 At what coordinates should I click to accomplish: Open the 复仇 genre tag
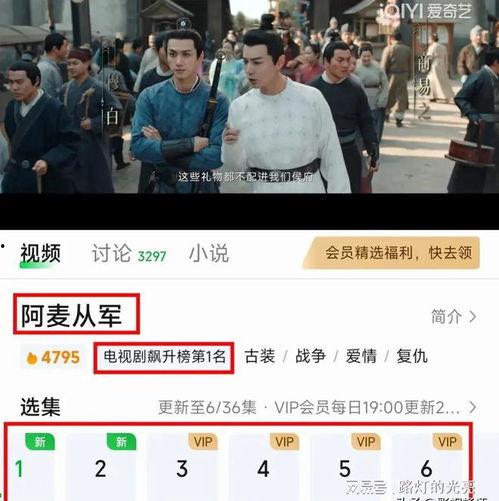tap(412, 356)
